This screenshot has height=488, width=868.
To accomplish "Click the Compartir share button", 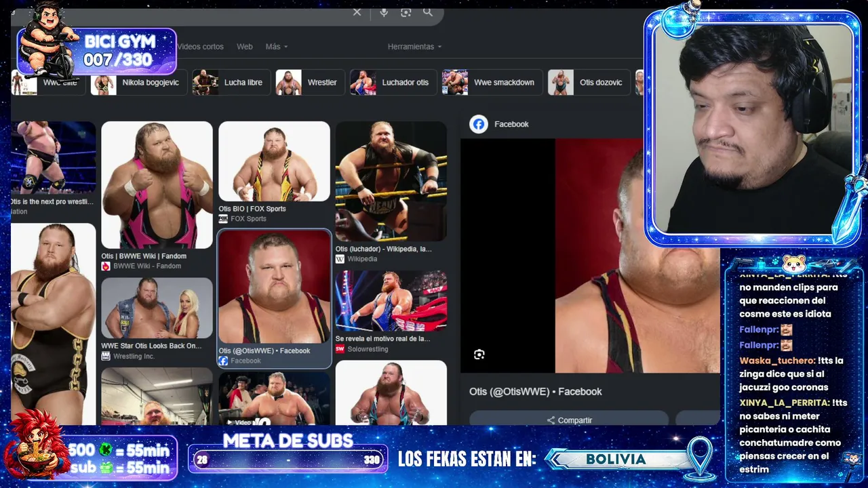I will (x=569, y=420).
